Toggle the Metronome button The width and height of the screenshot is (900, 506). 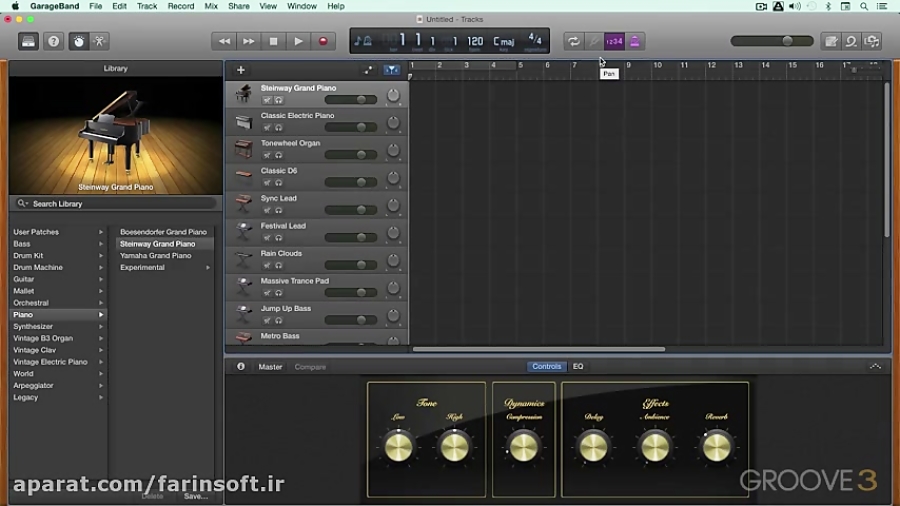point(635,41)
